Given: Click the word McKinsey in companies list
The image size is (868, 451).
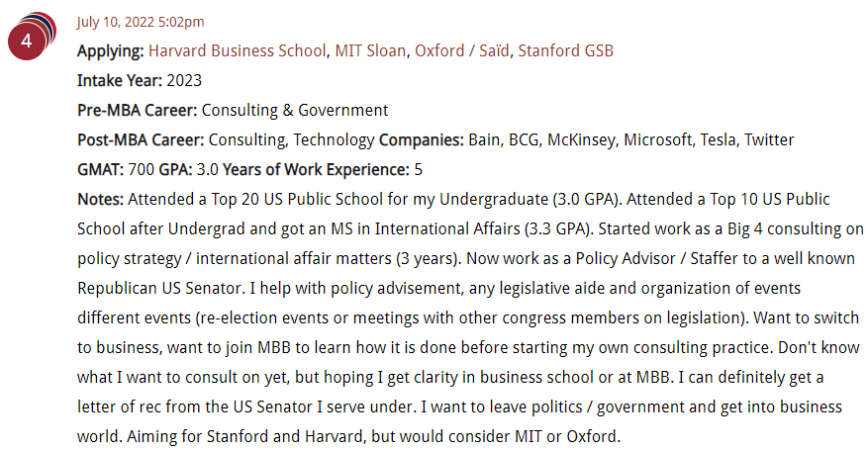Looking at the screenshot, I should [581, 140].
